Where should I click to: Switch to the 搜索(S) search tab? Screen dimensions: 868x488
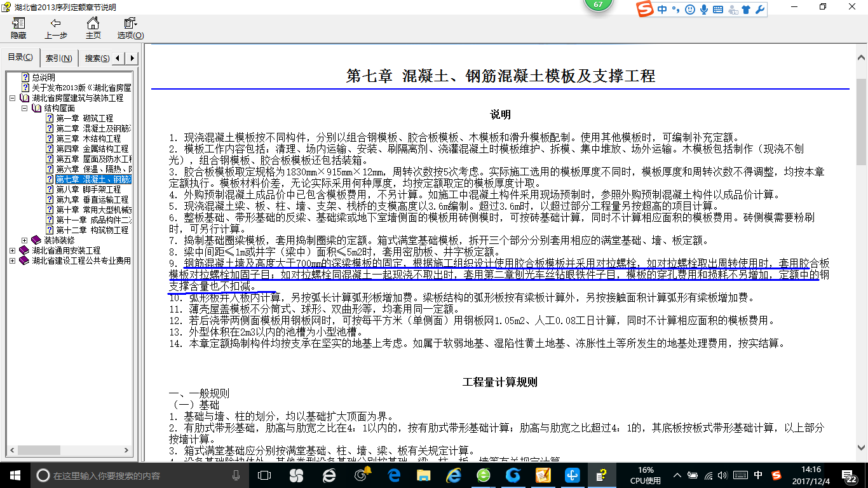(97, 58)
